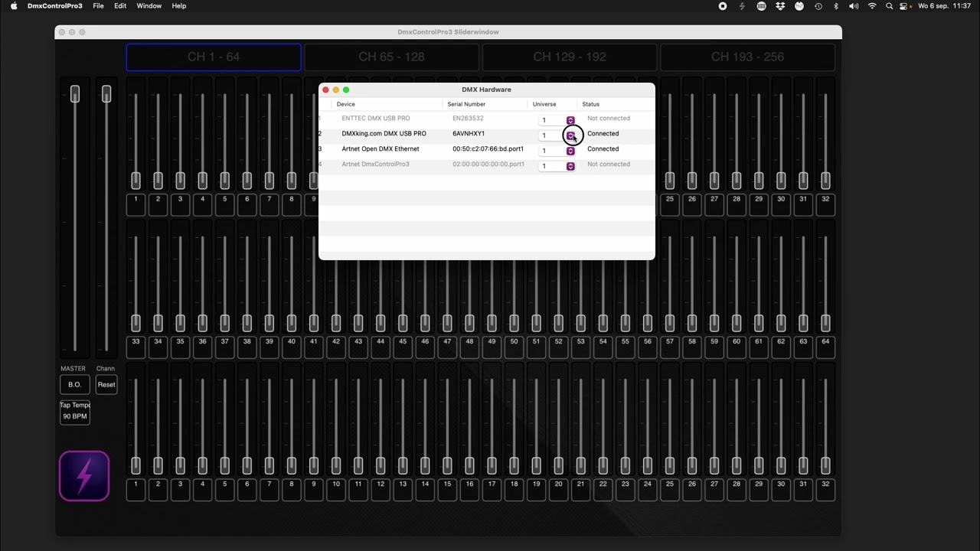Switch to the CH 1 - 64 tab
The width and height of the screenshot is (980, 551).
tap(214, 57)
